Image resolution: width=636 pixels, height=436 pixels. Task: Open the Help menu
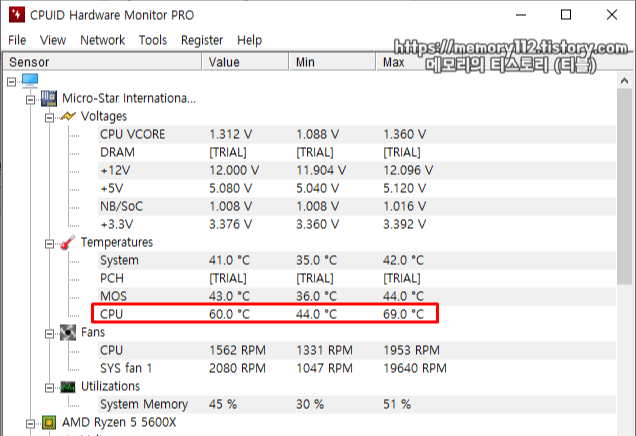[249, 40]
